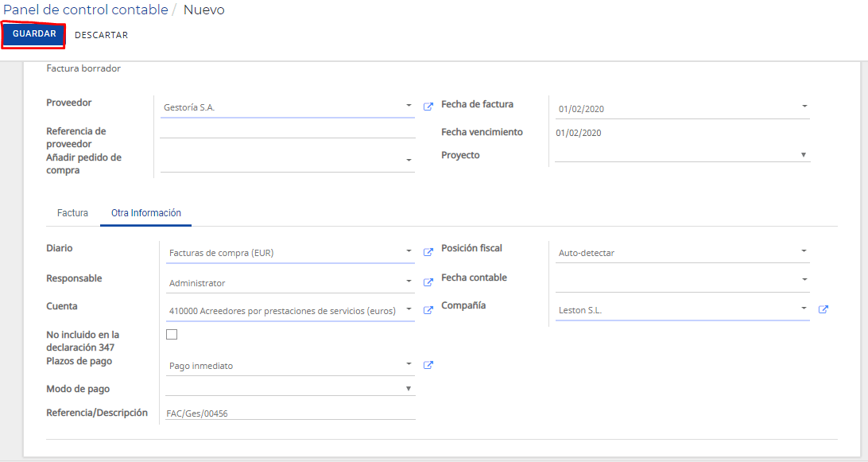Viewport: 868px width, 462px height.
Task: Click DESCARTAR to discard changes
Action: point(101,35)
